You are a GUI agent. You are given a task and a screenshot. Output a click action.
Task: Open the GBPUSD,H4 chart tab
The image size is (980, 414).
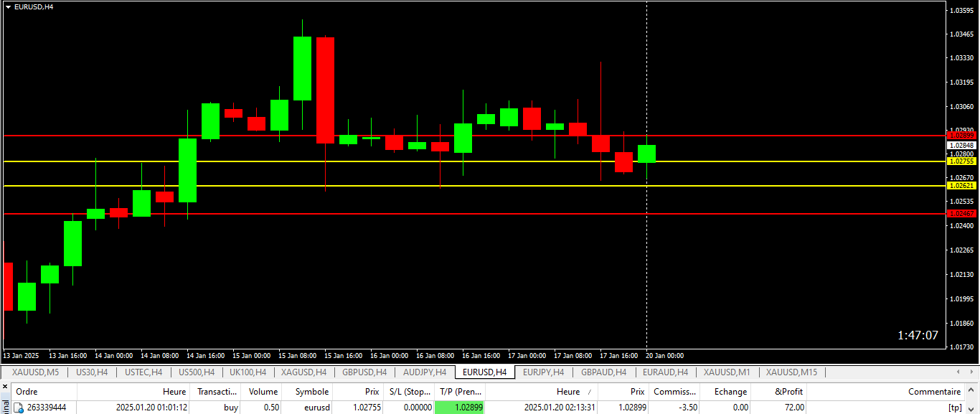pyautogui.click(x=364, y=372)
